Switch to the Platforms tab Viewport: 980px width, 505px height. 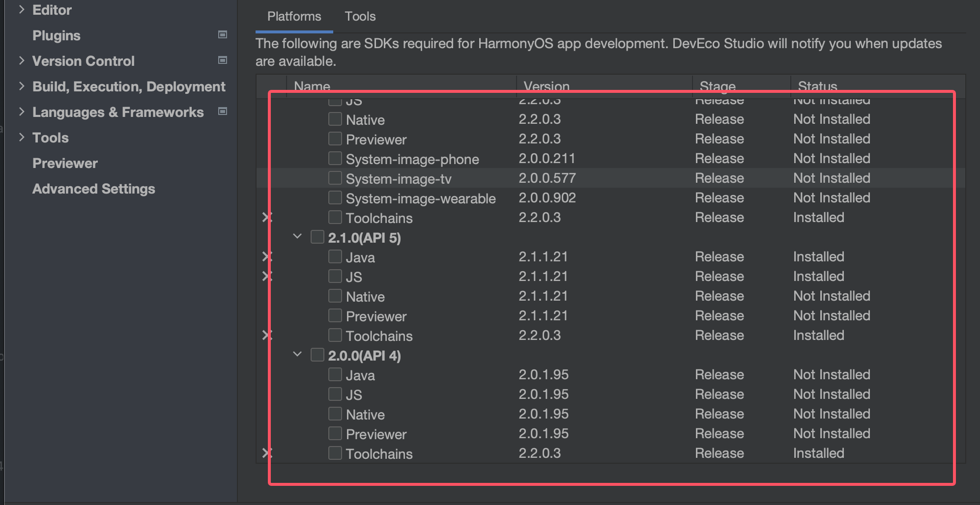point(294,16)
